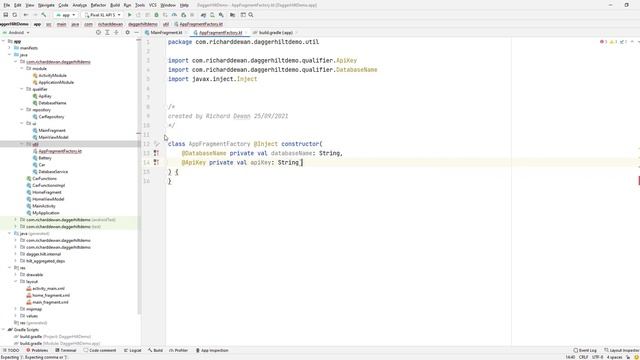Screen dimensions: 640x360
Task: Select the AppFragmentFactory.kt editor tab
Action: (x=220, y=32)
